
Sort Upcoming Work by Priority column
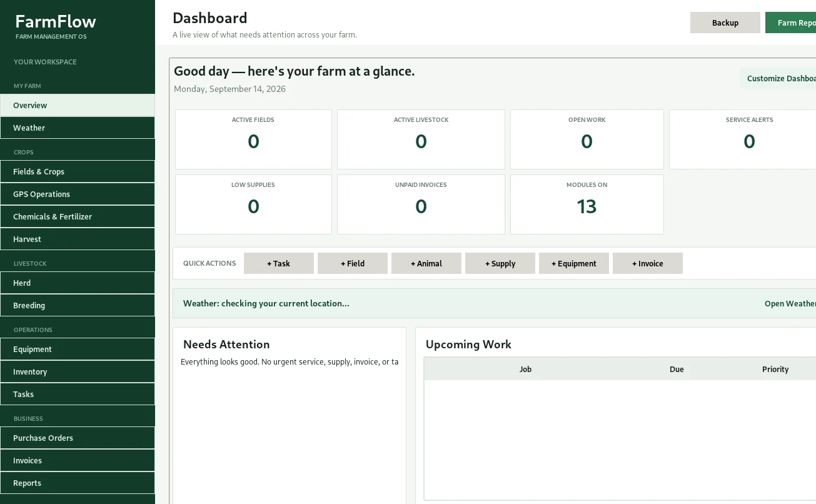coord(775,369)
